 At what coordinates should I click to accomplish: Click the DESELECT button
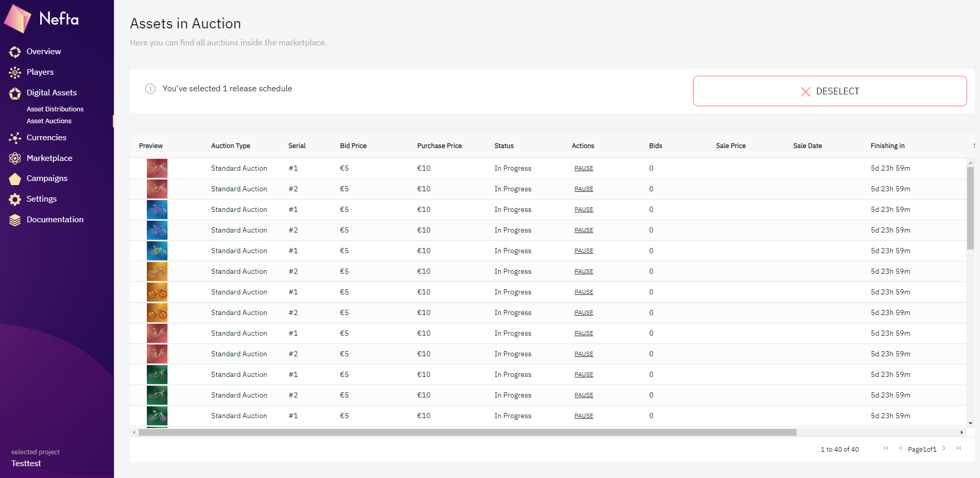830,91
